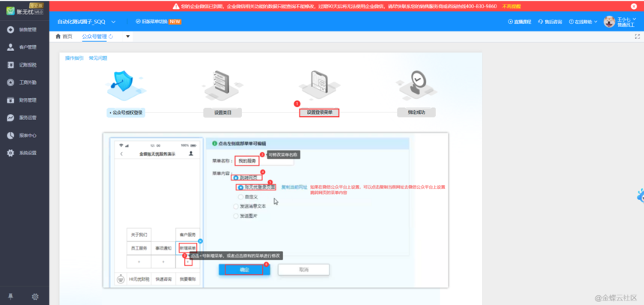Click 快速咨询 bottom menu in phone preview
The image size is (644, 305).
point(163,280)
